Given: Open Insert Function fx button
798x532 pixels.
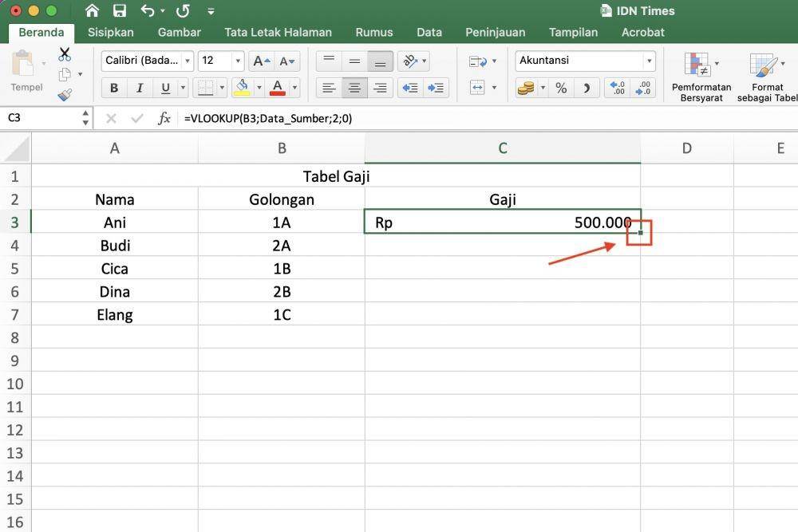Looking at the screenshot, I should pyautogui.click(x=164, y=119).
